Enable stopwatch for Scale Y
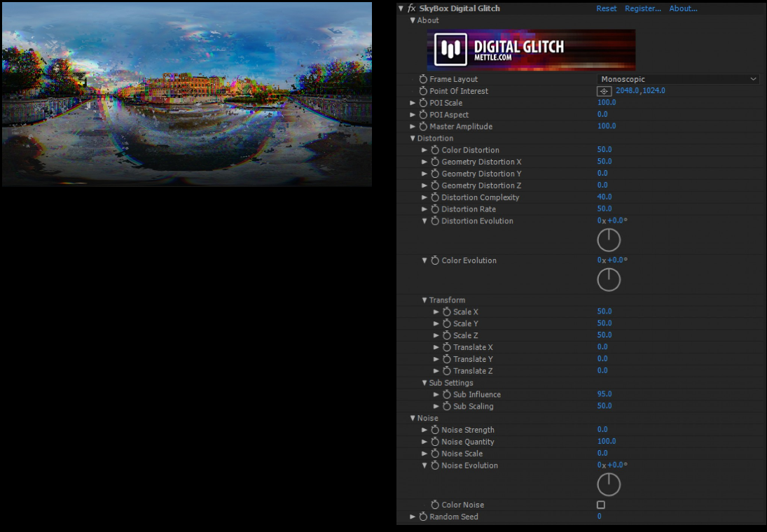Image resolution: width=767 pixels, height=532 pixels. click(x=447, y=323)
